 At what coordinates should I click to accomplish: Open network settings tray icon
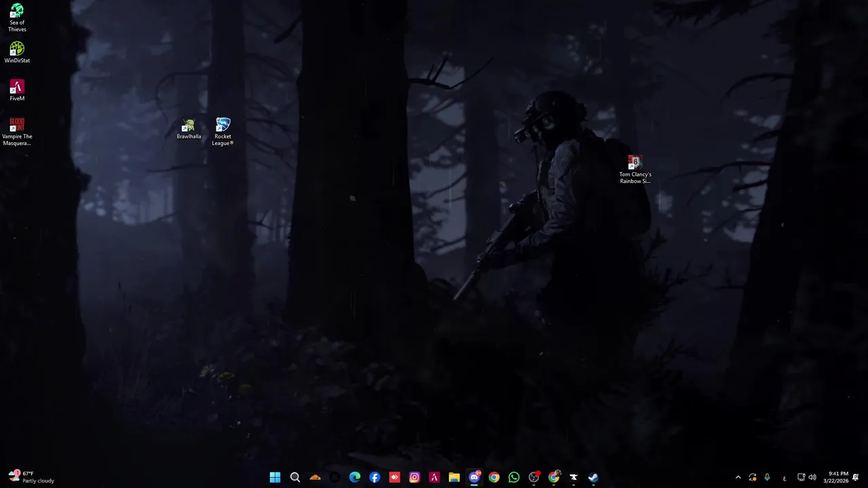coord(801,477)
